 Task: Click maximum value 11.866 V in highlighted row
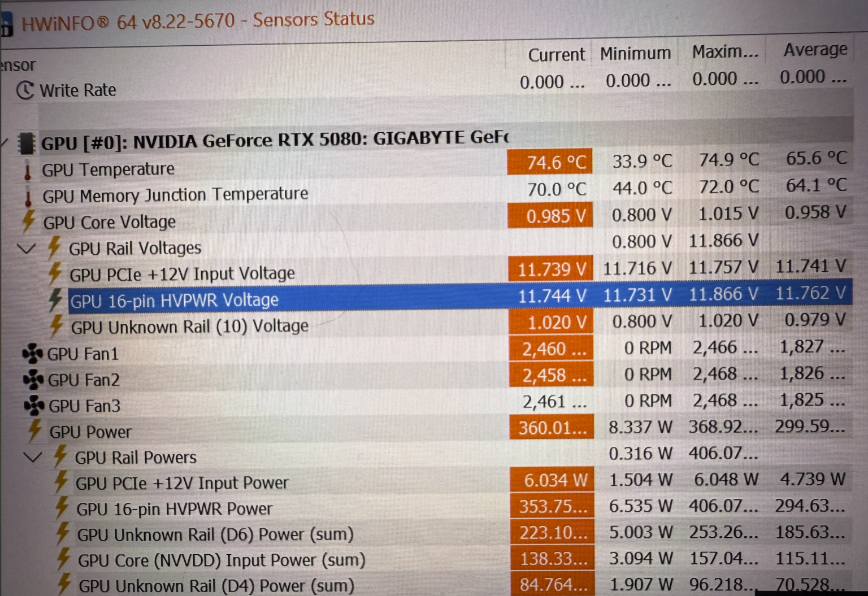[x=723, y=294]
